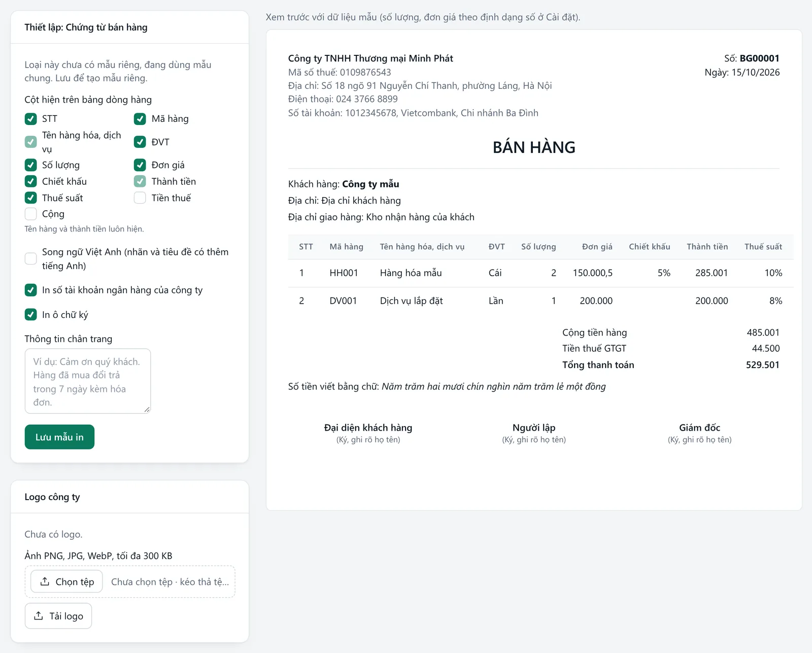
Task: Click the Chọn tệp file button
Action: click(x=66, y=581)
